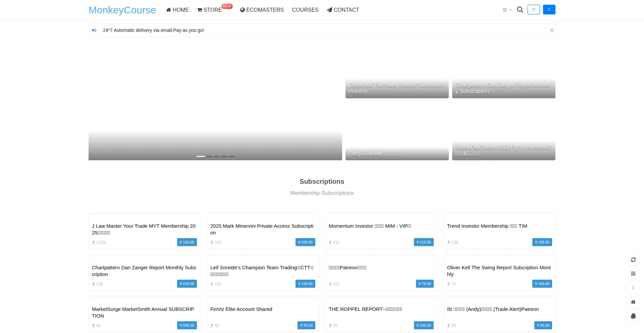Open FinViz Elite Account Shared product
Image resolution: width=644 pixels, height=333 pixels.
(x=241, y=309)
